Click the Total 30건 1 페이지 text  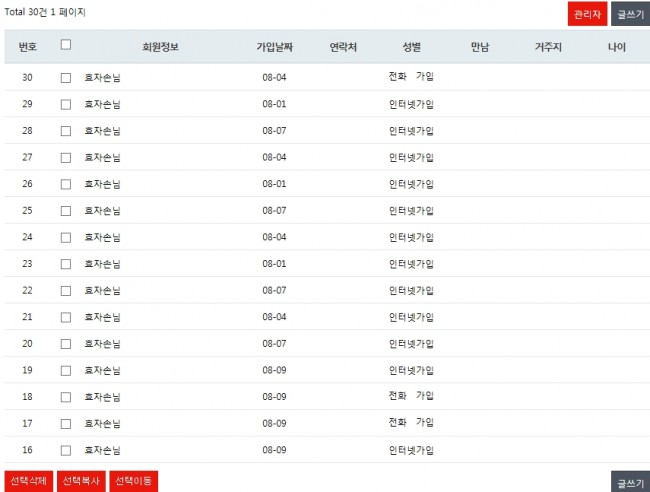(45, 12)
